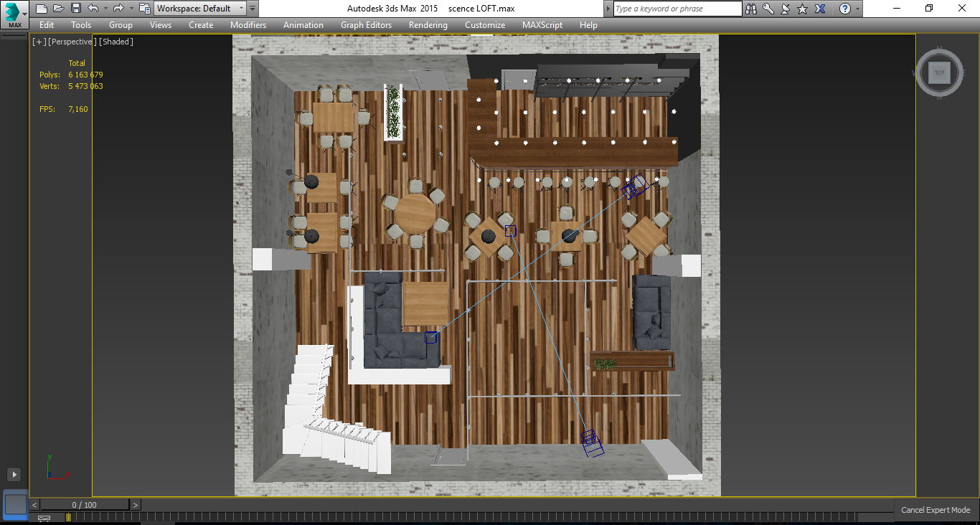Step to previous frame with < arrow
This screenshot has height=525, width=980.
click(x=34, y=505)
